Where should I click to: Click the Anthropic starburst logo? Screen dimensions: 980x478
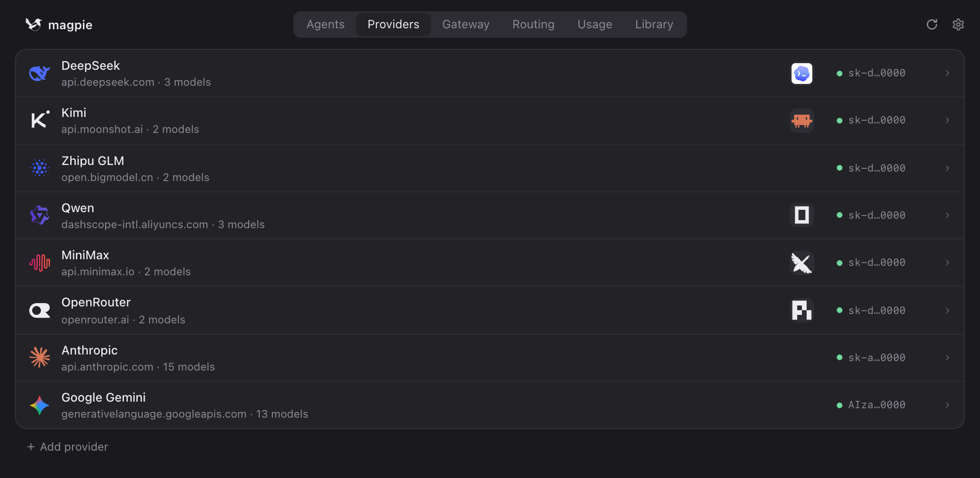tap(40, 357)
